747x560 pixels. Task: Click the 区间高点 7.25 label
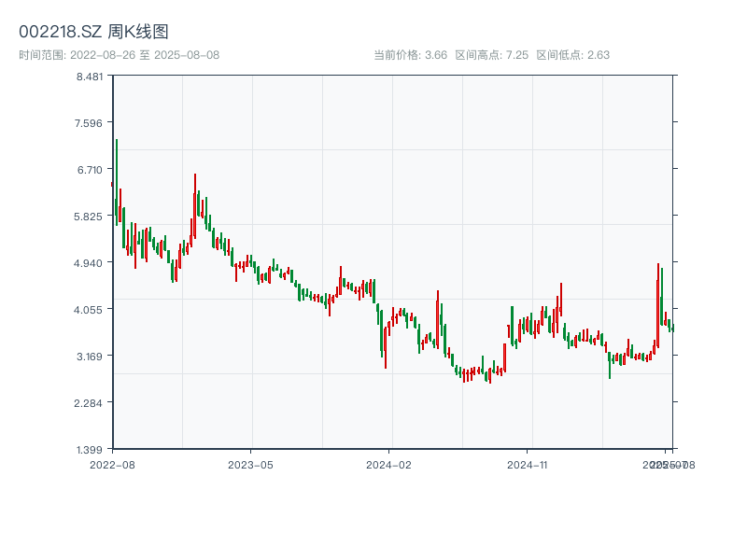(x=491, y=55)
